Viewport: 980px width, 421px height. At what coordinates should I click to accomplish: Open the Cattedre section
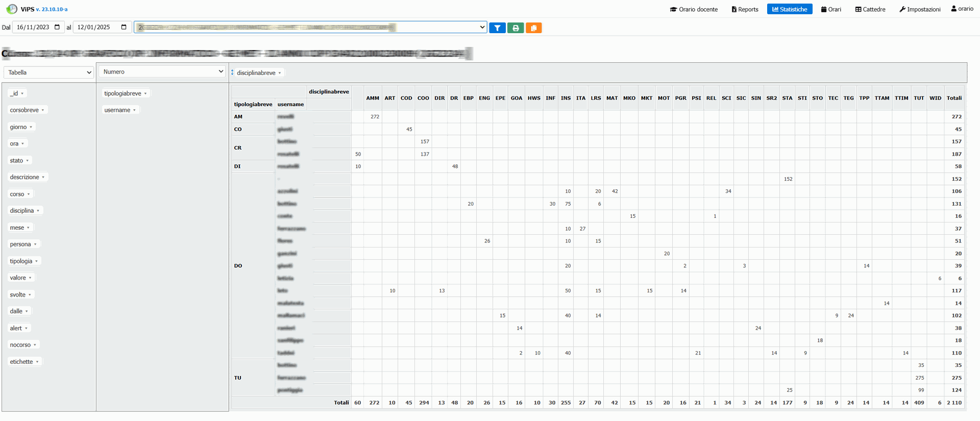(870, 9)
